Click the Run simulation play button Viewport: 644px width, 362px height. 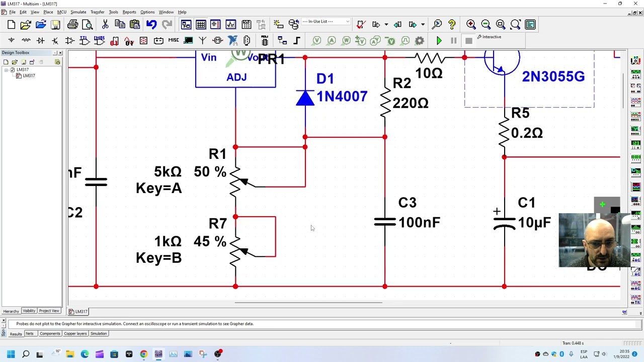point(439,41)
